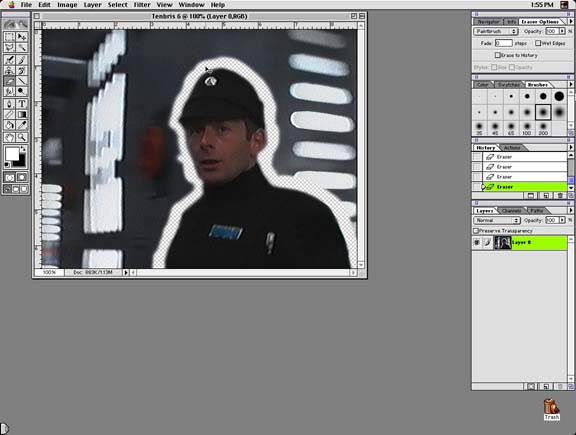
Task: Click the trash icon in History palette
Action: click(560, 196)
